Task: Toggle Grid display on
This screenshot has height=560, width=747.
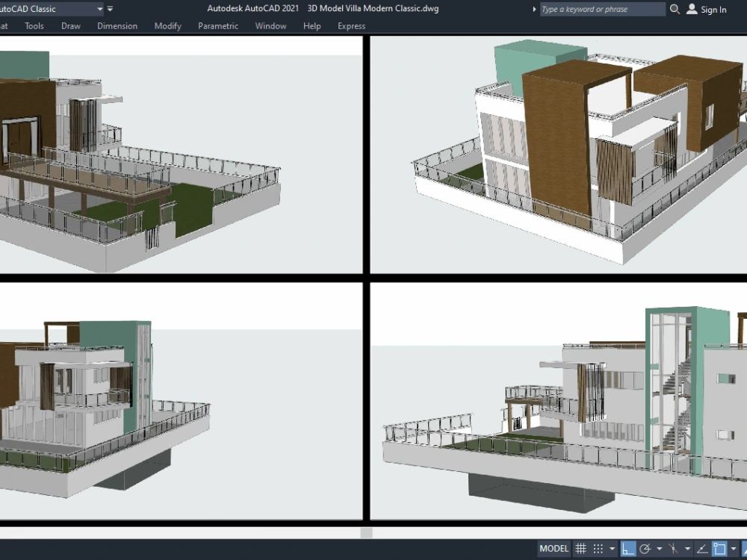Action: click(580, 549)
